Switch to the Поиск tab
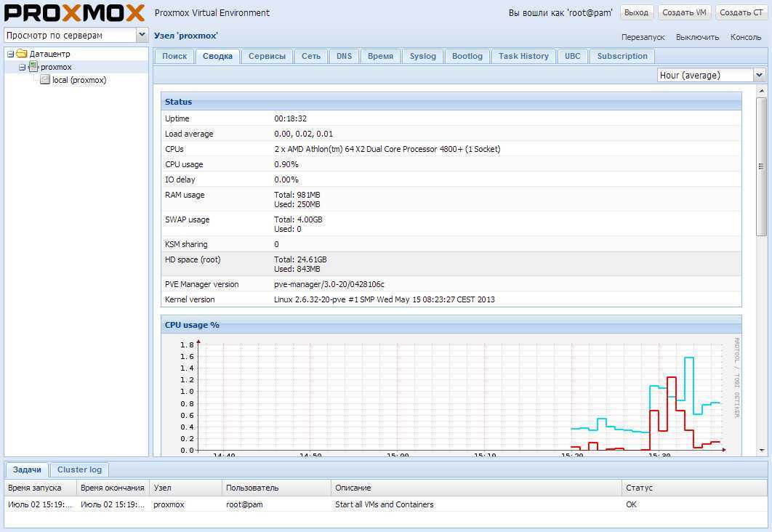This screenshot has width=772, height=532. (174, 56)
